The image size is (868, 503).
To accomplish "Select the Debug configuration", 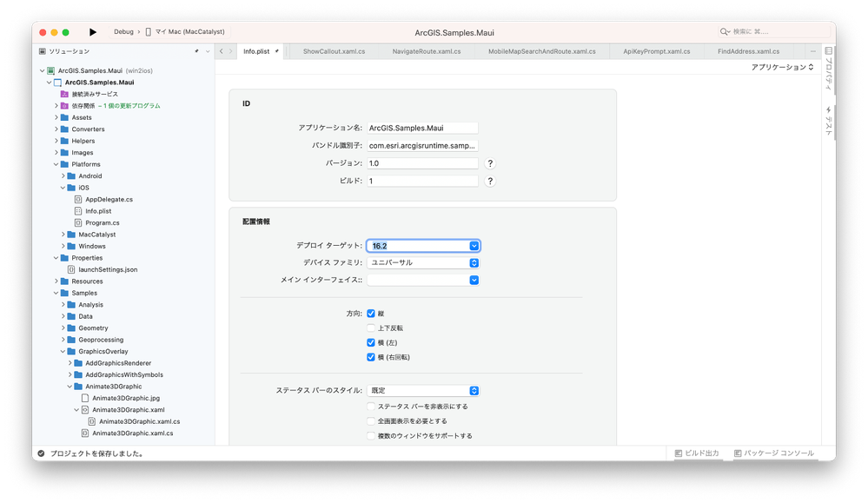I will pos(123,32).
